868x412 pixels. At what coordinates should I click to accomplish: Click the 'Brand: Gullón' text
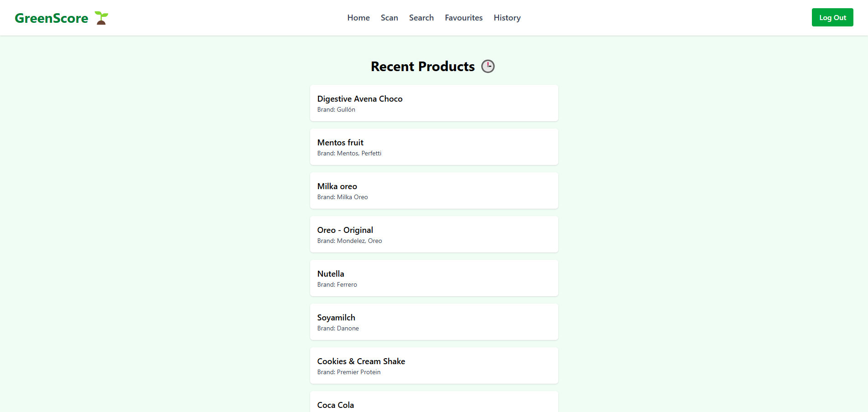pyautogui.click(x=336, y=109)
